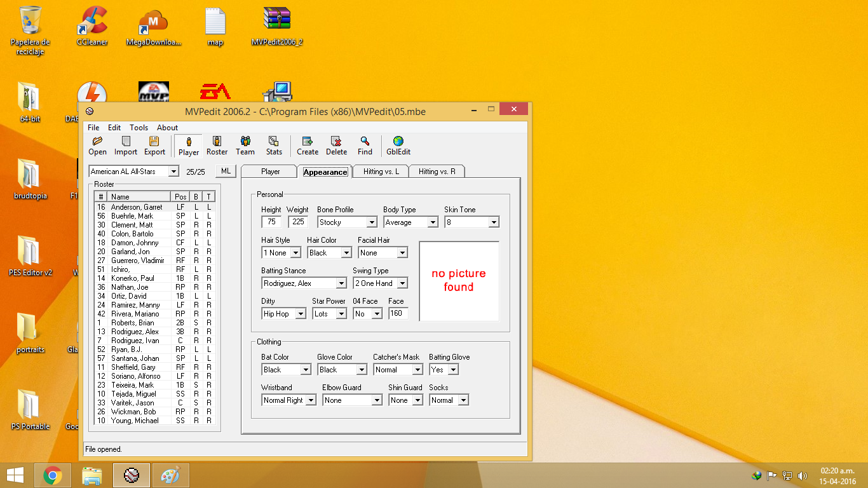Image resolution: width=868 pixels, height=488 pixels.
Task: Click the Find toolbar icon
Action: (x=365, y=146)
